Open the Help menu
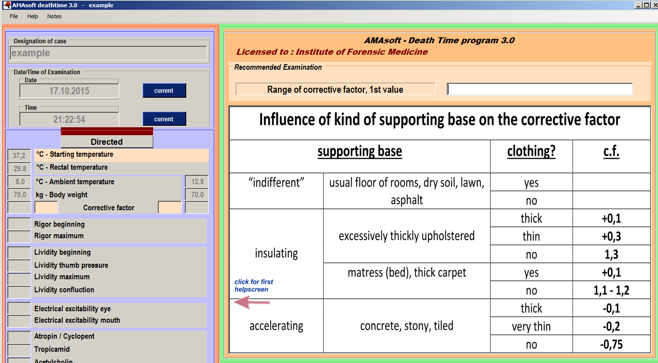The width and height of the screenshot is (658, 363). [x=32, y=16]
